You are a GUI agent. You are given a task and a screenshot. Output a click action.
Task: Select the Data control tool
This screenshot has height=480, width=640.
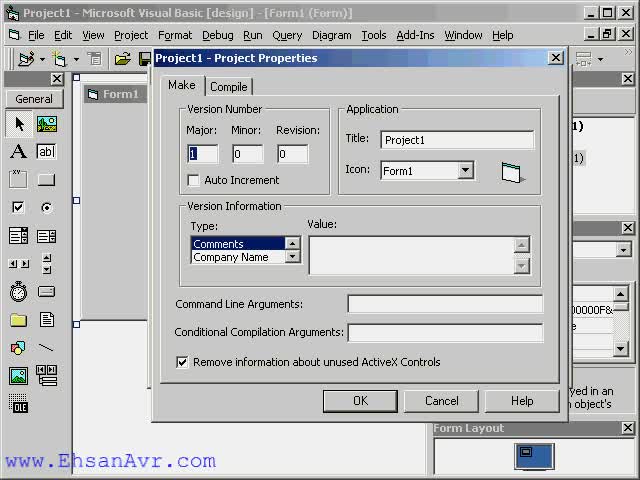47,376
